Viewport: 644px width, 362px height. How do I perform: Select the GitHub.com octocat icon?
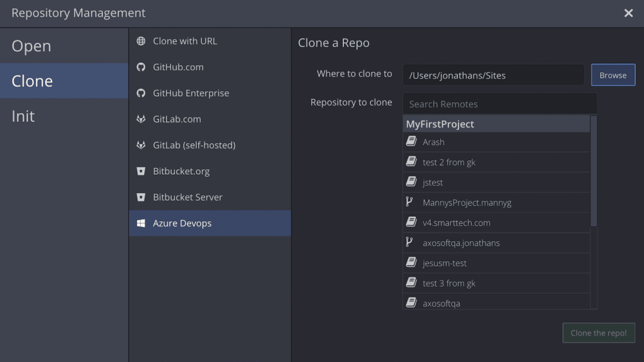[x=141, y=67]
